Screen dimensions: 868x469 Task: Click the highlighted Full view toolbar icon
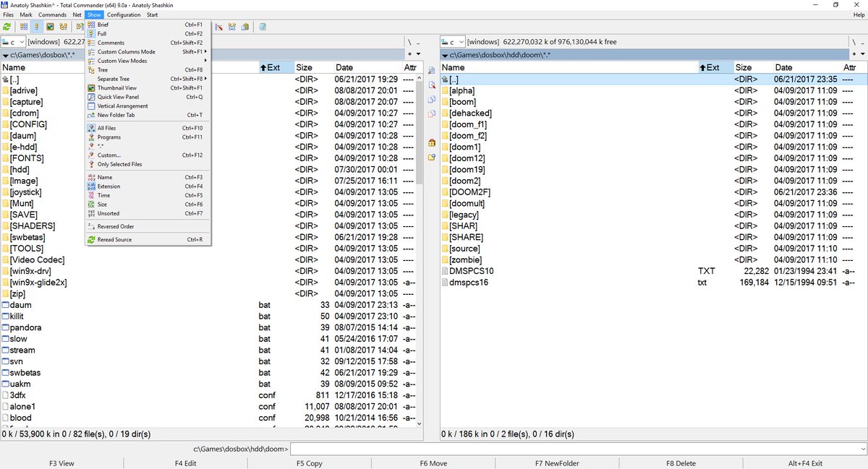(x=37, y=27)
